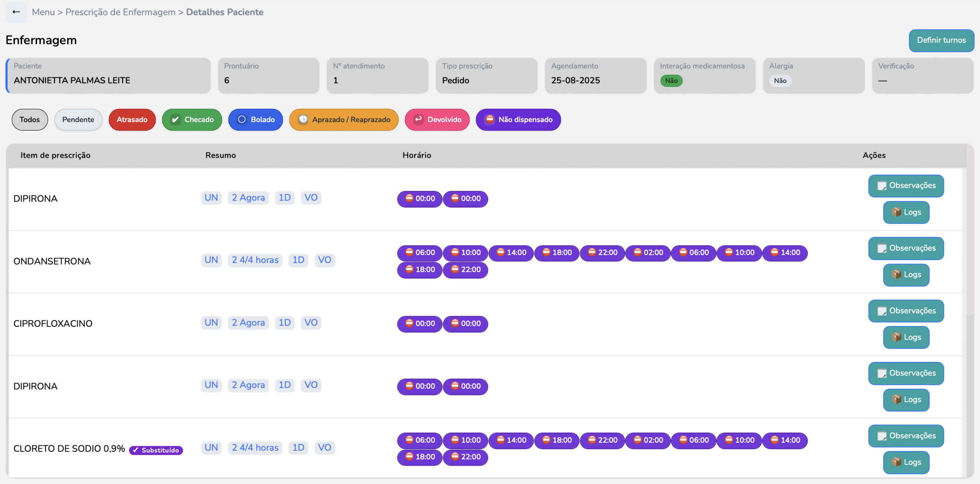Toggle the Checado status filter

[x=192, y=120]
